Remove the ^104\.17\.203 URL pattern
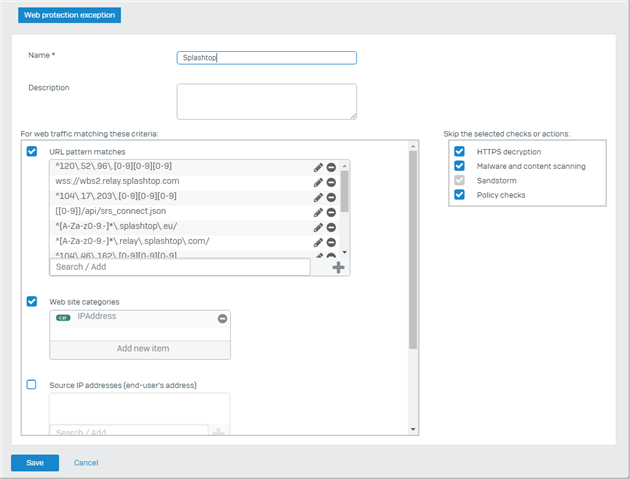Screen dimensions: 630x479 click(331, 197)
